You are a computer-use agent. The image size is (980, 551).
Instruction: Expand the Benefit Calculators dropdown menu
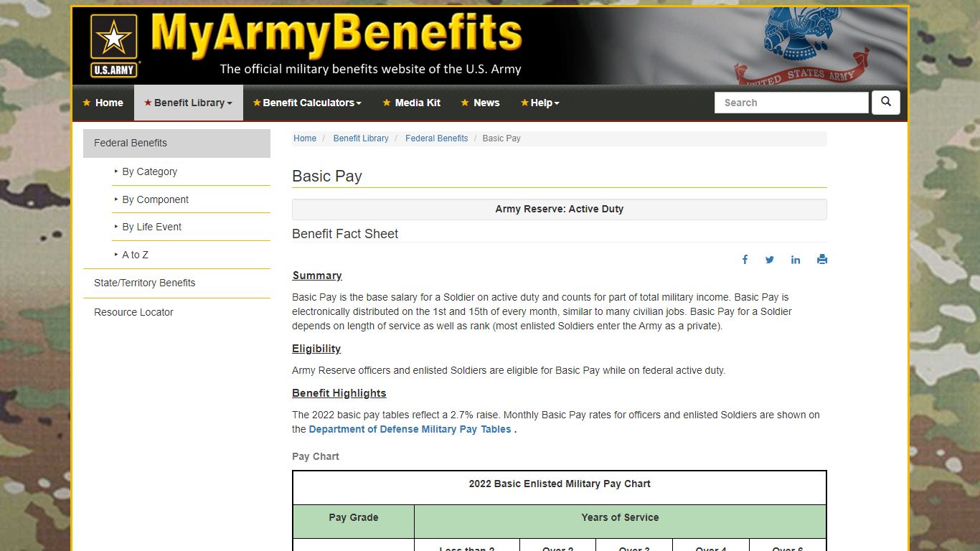(x=307, y=103)
